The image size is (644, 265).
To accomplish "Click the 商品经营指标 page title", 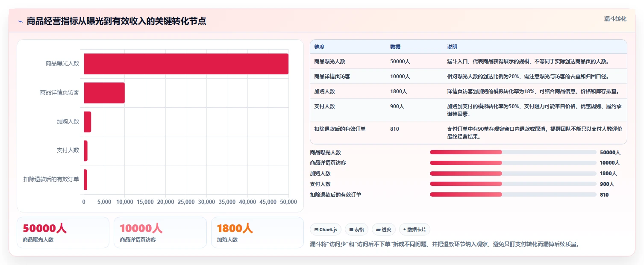I will (116, 21).
